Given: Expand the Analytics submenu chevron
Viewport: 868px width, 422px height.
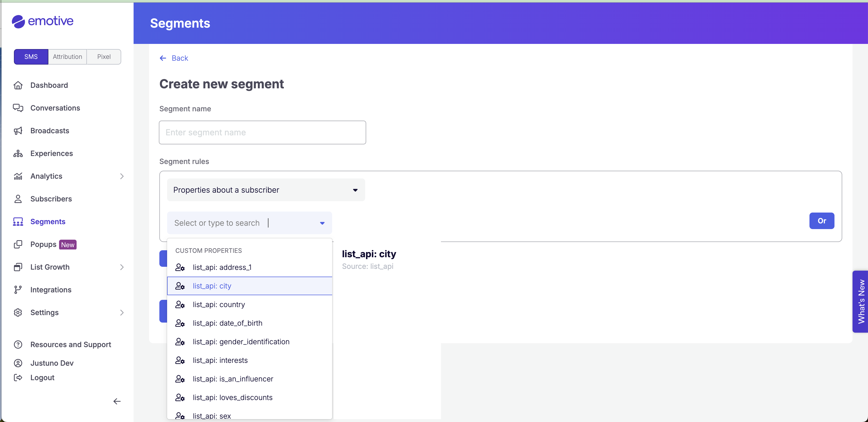Looking at the screenshot, I should coord(122,176).
